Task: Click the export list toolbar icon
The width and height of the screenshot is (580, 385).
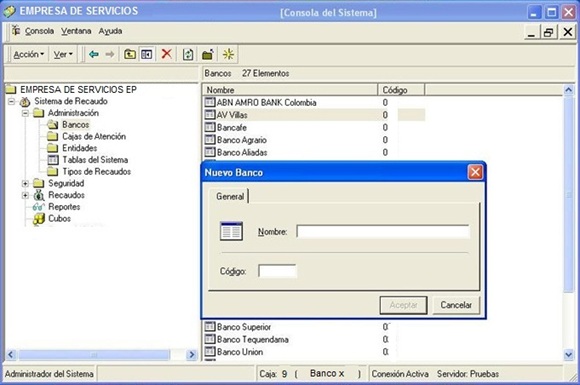Action: (208, 54)
